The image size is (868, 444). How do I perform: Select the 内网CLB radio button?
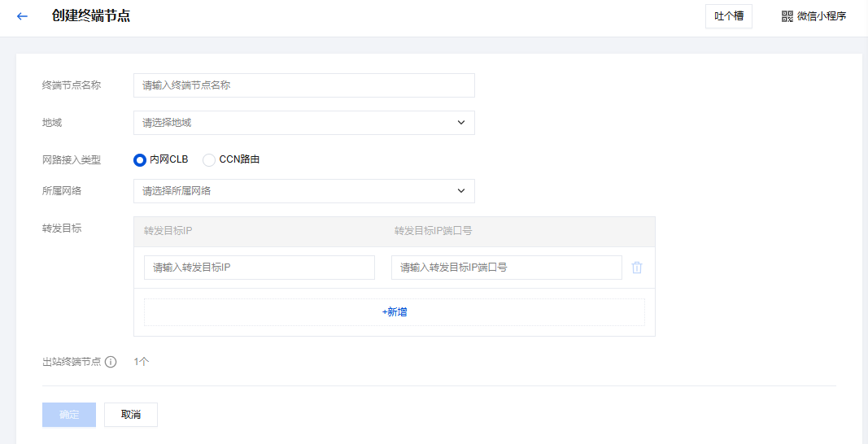(140, 160)
